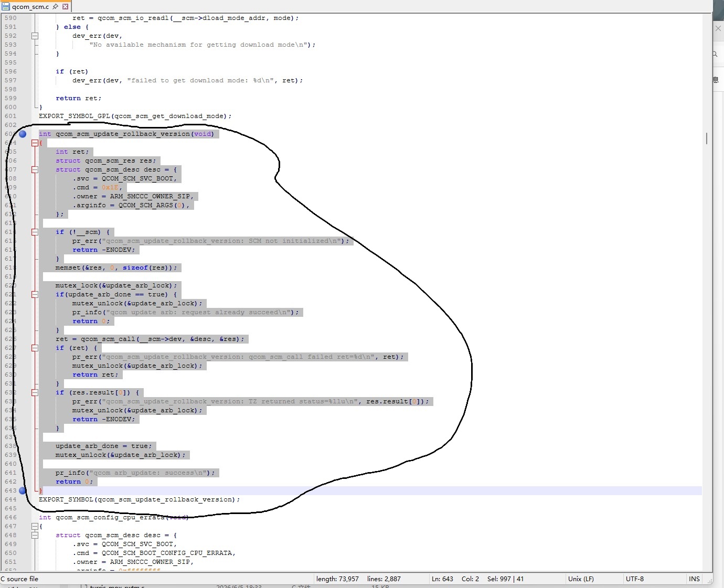Click '.cmd = QCOM_SCM_BOOT_CONFIG_CPU_ERRATA,' line
The width and height of the screenshot is (724, 588).
pyautogui.click(x=154, y=553)
